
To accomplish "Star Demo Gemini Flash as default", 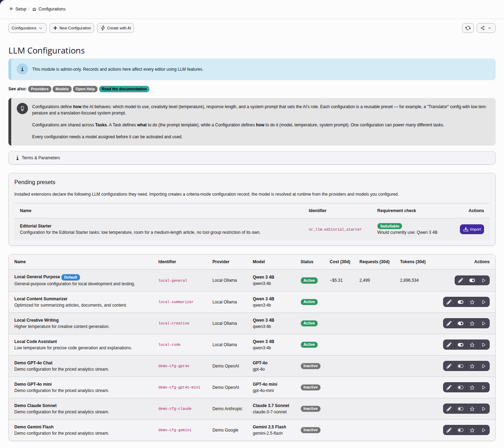I will tap(472, 430).
